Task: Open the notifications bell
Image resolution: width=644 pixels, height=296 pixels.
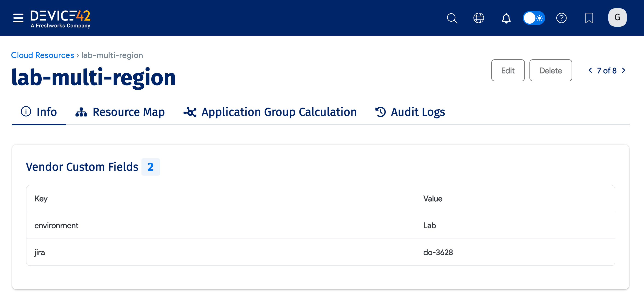Action: point(506,18)
